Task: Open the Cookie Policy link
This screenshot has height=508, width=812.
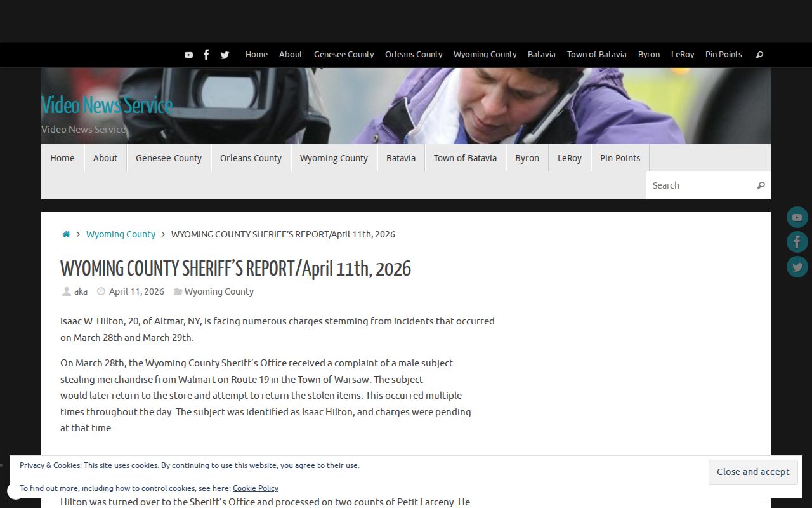Action: [x=256, y=488]
